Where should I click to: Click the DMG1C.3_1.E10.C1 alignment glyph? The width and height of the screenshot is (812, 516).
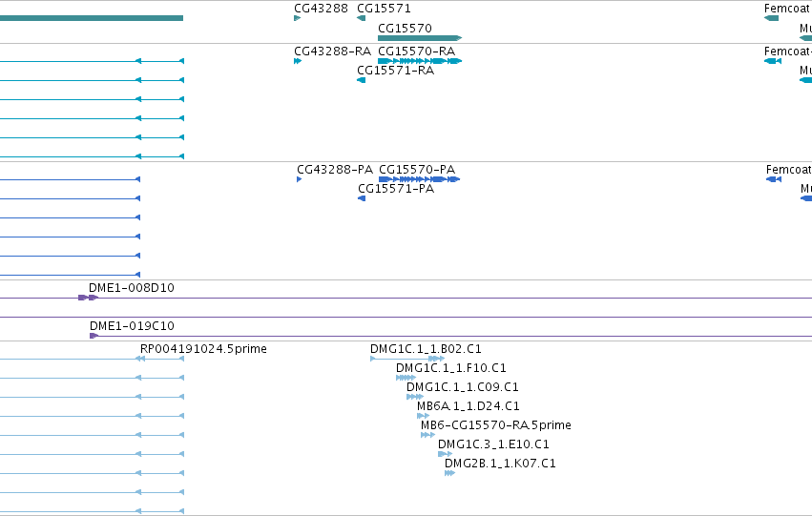tap(445, 454)
